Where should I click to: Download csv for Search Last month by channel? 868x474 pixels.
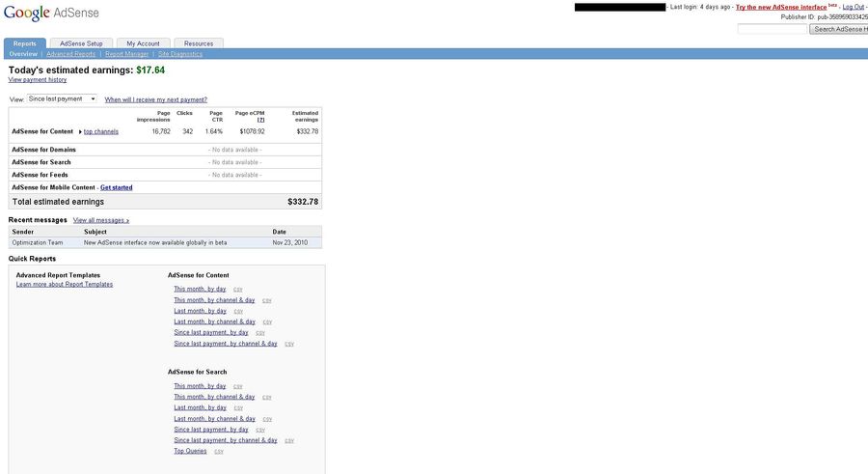pos(267,419)
